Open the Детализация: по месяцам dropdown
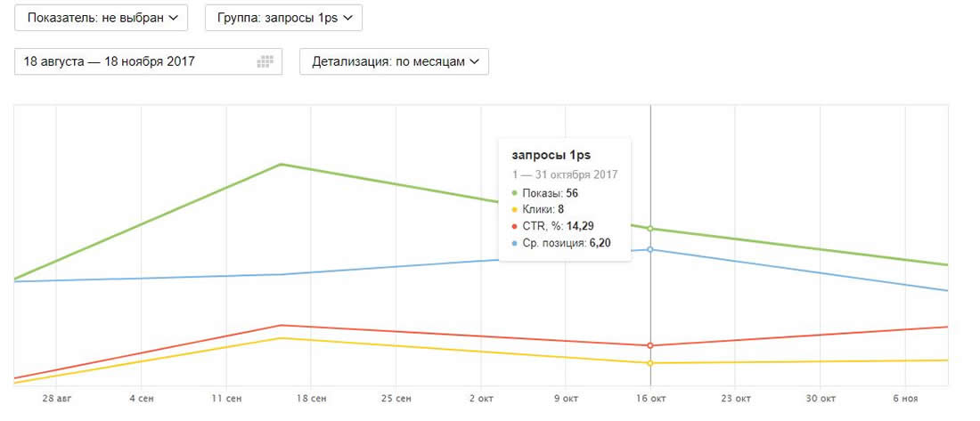980x421 pixels. (394, 62)
